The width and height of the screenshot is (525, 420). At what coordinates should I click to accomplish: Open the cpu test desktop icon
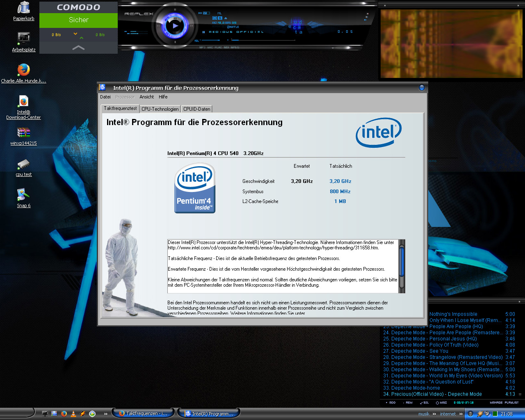(x=24, y=167)
